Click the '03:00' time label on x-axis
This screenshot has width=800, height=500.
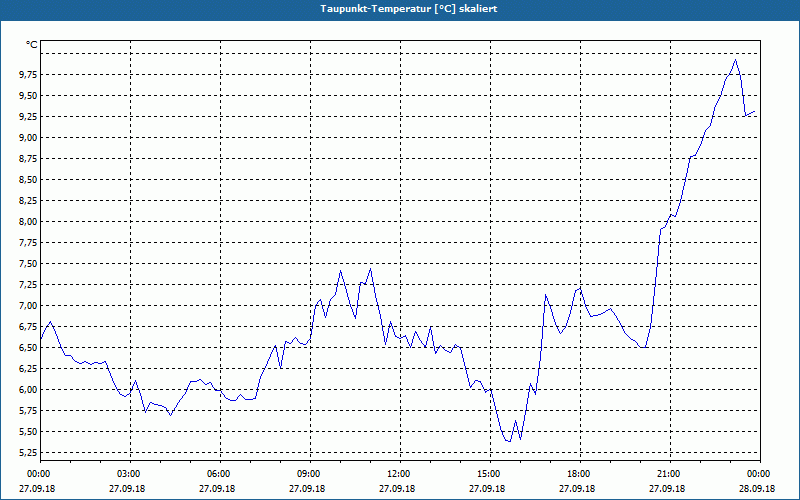[127, 474]
